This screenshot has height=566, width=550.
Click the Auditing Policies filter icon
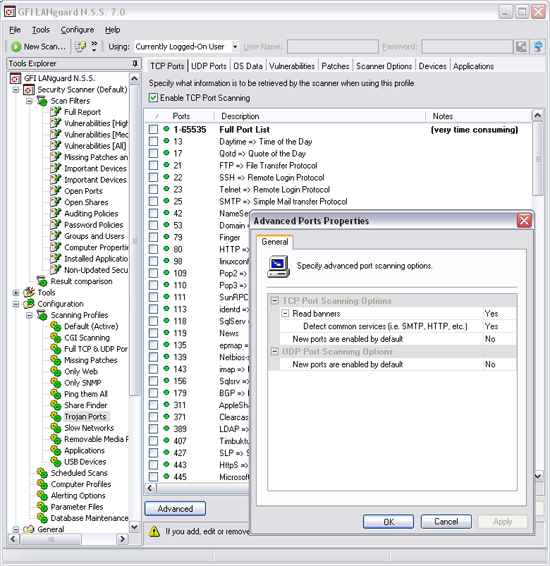[x=56, y=213]
